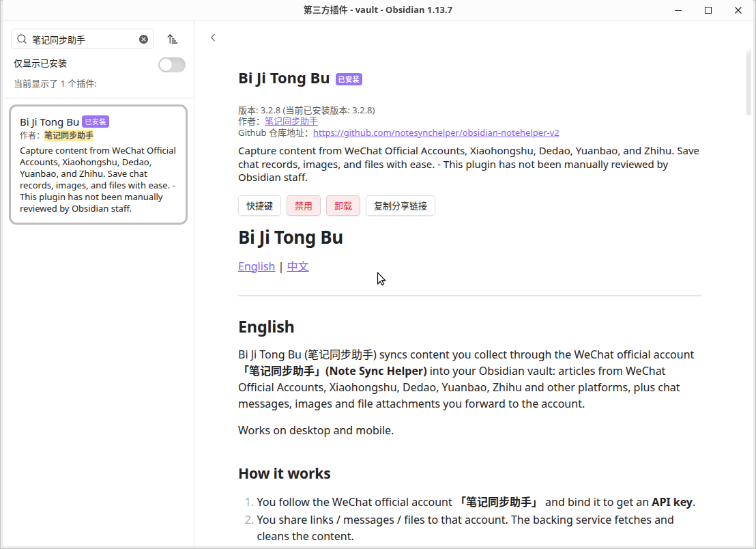Copy share link via 复制分享链接
This screenshot has height=549, width=756.
tap(401, 206)
